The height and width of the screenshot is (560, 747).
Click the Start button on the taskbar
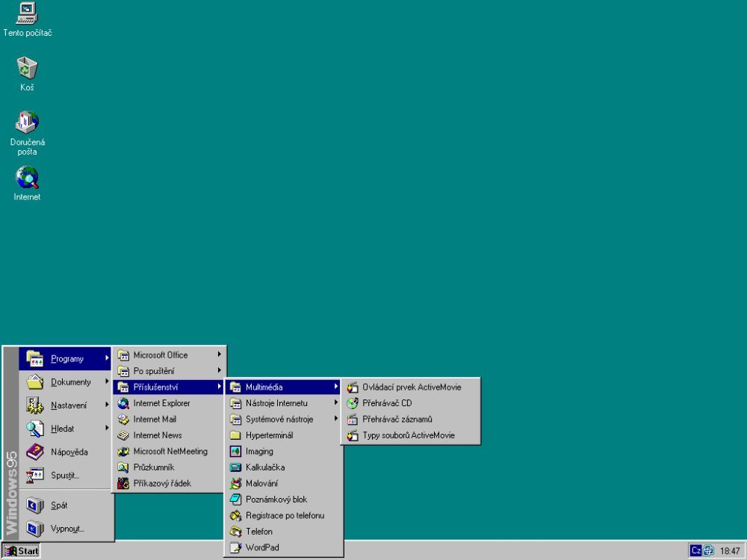click(21, 551)
